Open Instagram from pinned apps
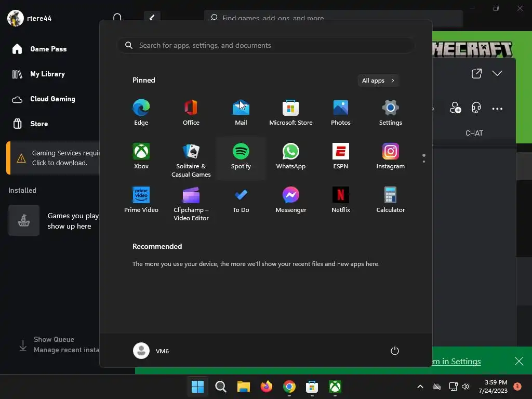532x399 pixels. (x=391, y=156)
